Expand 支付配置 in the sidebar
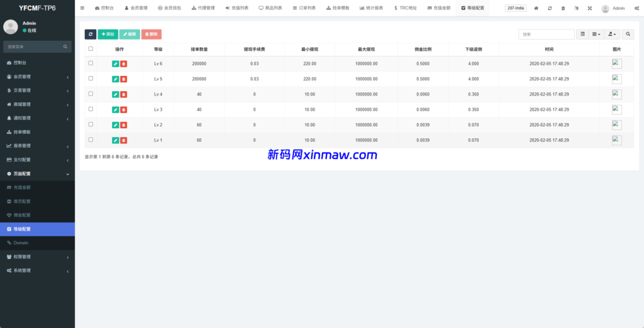644x328 pixels. click(37, 160)
